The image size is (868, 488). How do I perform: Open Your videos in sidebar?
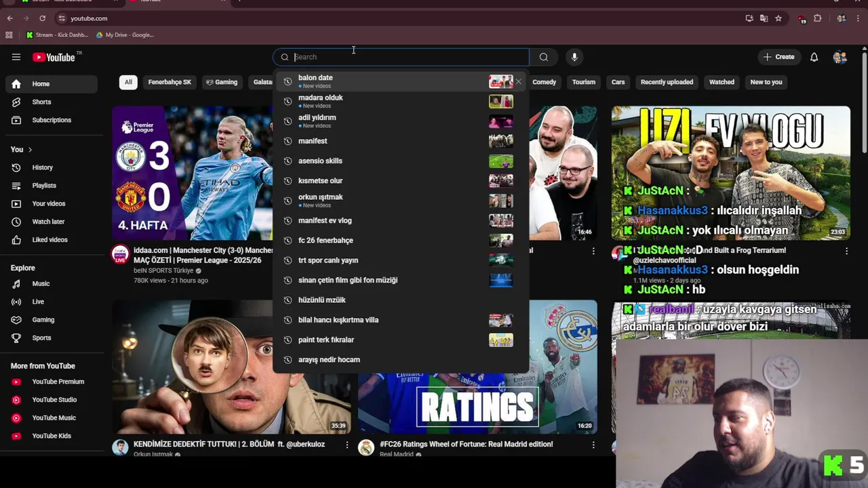pyautogui.click(x=52, y=203)
